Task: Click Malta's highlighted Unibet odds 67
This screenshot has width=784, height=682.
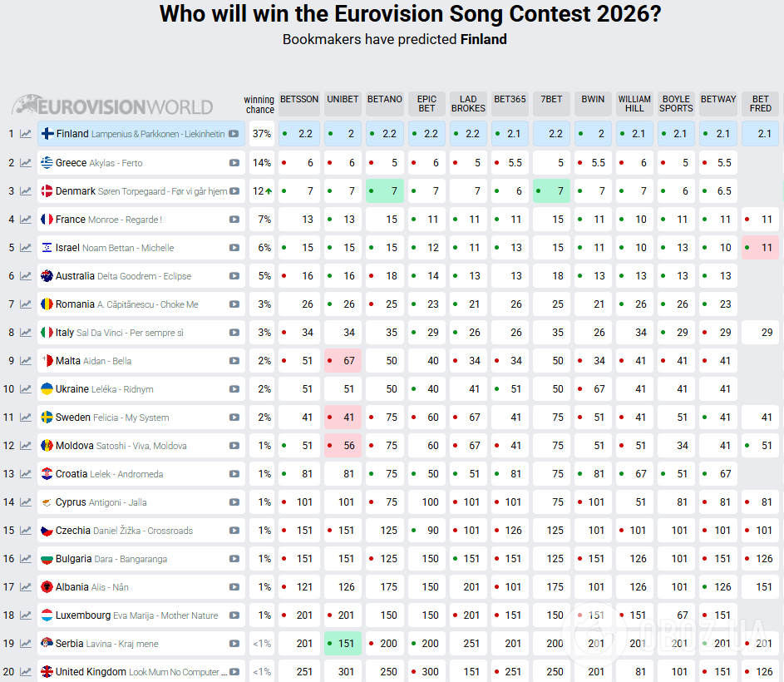Action: coord(343,361)
